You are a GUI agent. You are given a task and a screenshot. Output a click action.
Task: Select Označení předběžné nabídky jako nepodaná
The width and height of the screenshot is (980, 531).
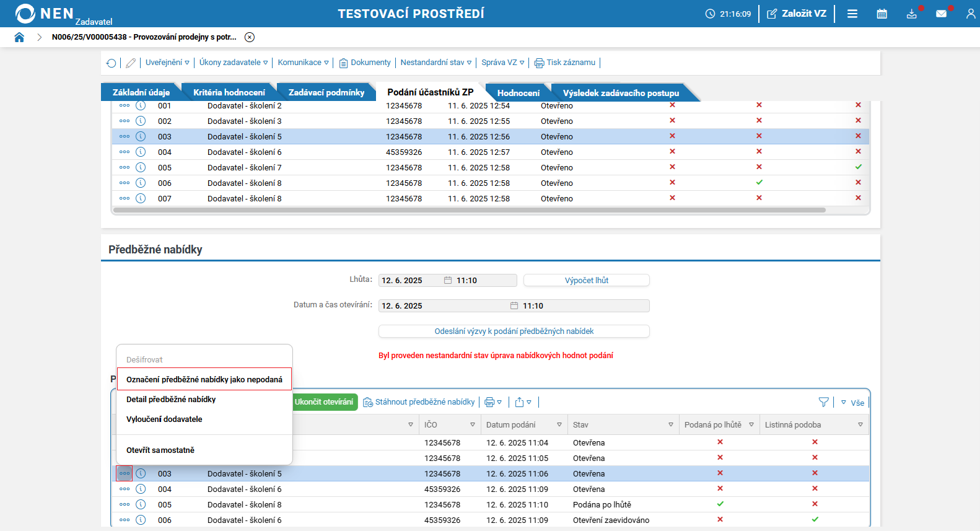[204, 379]
